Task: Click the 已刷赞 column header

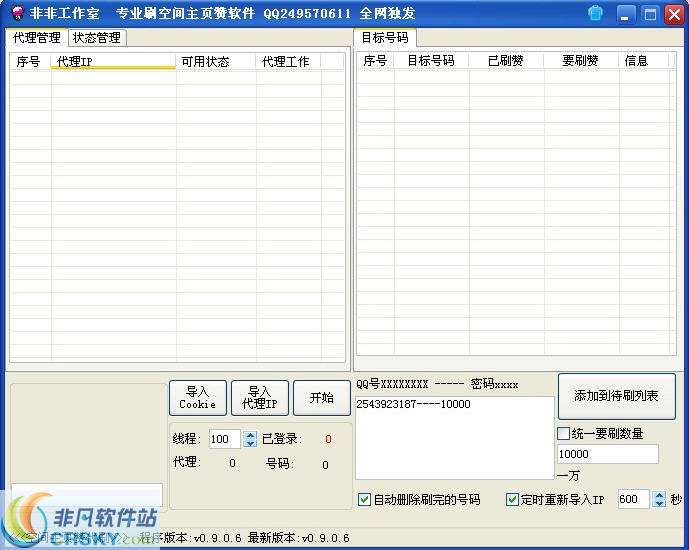Action: (506, 61)
